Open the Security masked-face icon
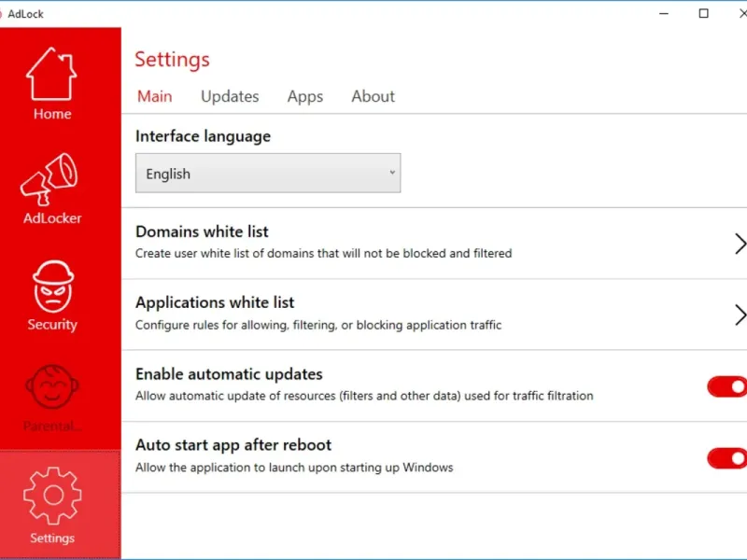Screen dimensions: 747x560 [x=53, y=287]
